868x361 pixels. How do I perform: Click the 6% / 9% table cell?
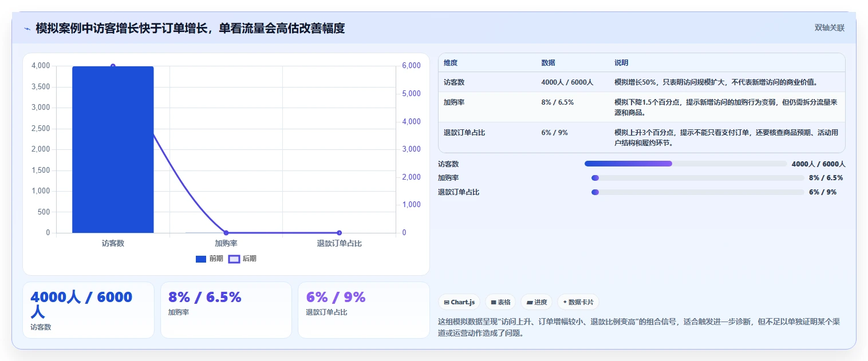coord(554,133)
